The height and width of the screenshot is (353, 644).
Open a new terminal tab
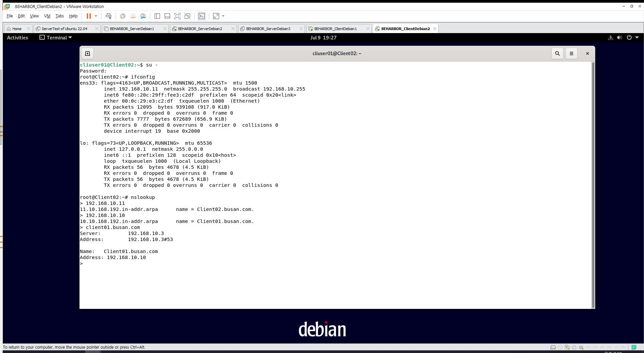coord(88,53)
